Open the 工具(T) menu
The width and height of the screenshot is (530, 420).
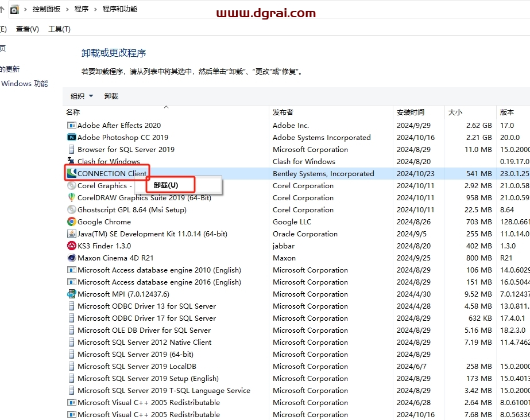(x=59, y=29)
